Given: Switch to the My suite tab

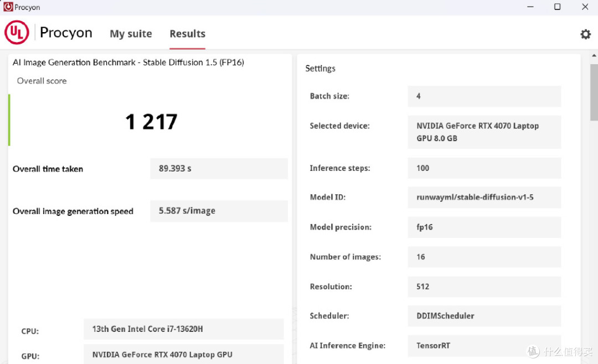Looking at the screenshot, I should pos(131,34).
